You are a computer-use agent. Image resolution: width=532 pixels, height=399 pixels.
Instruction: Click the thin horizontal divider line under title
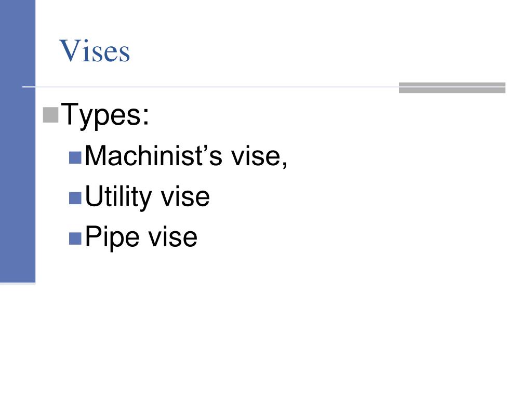[x=217, y=87]
